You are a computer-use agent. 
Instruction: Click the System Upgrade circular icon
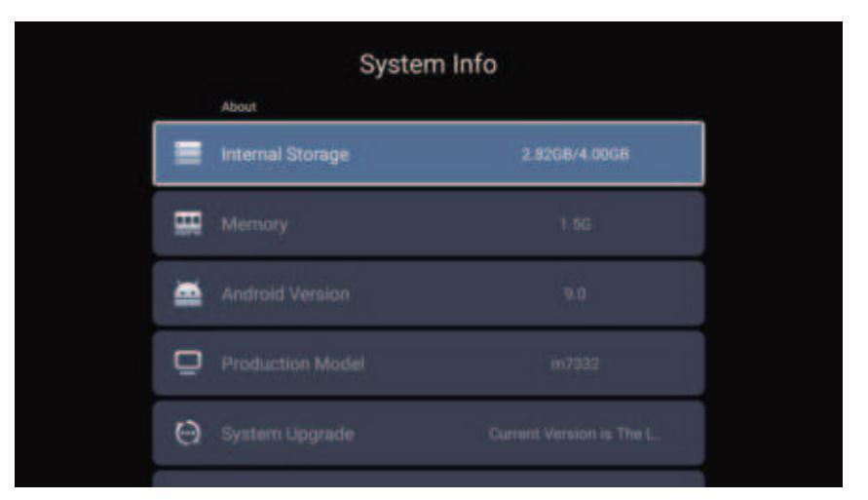(185, 434)
